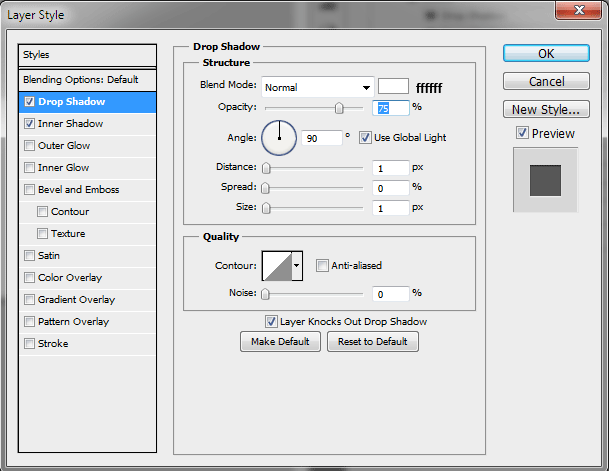The height and width of the screenshot is (471, 609).
Task: Click the New Style... button
Action: [x=545, y=110]
